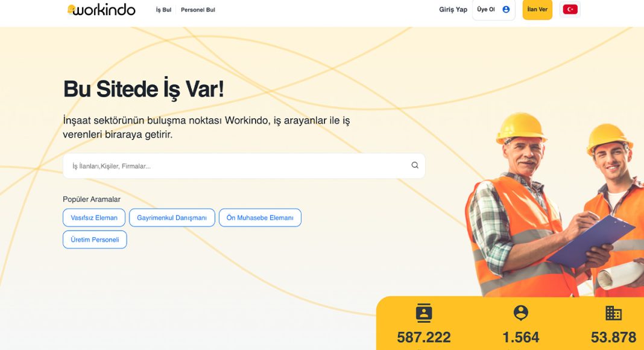This screenshot has height=350, width=644.
Task: Open the İş Bul menu item
Action: [x=163, y=10]
